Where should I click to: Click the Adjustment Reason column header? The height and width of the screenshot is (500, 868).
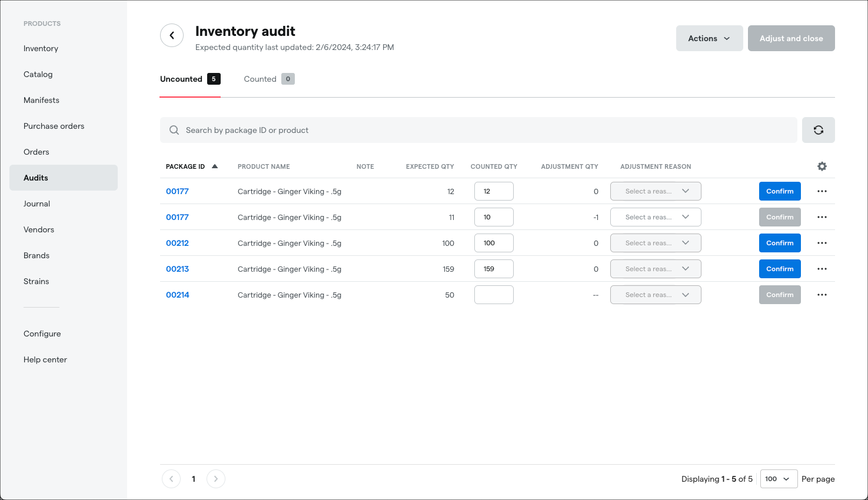click(x=656, y=166)
